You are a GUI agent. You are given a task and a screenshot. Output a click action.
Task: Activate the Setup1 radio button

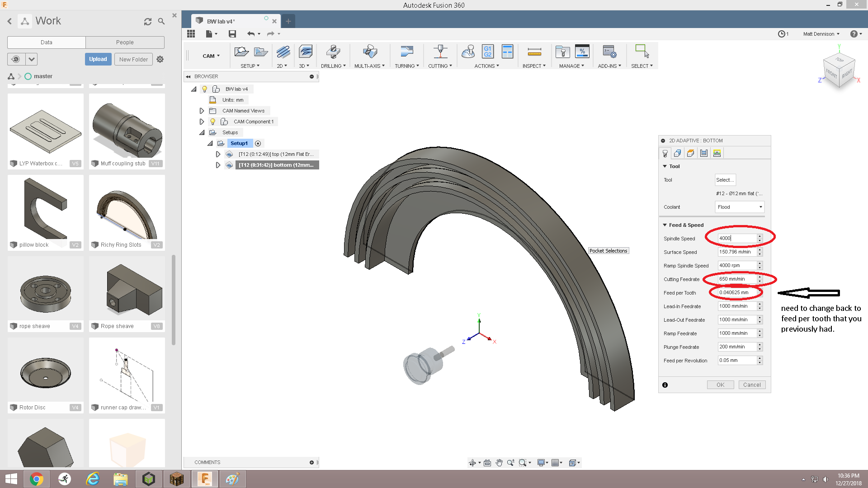pyautogui.click(x=258, y=144)
